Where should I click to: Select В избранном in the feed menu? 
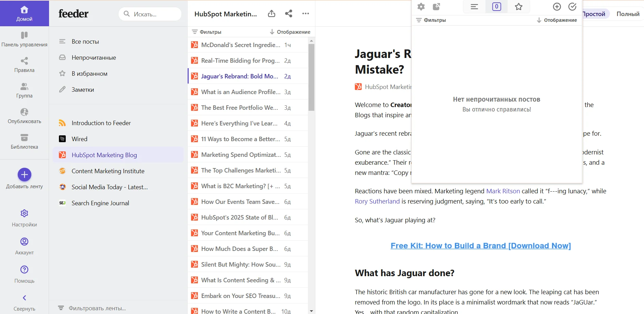click(117, 74)
